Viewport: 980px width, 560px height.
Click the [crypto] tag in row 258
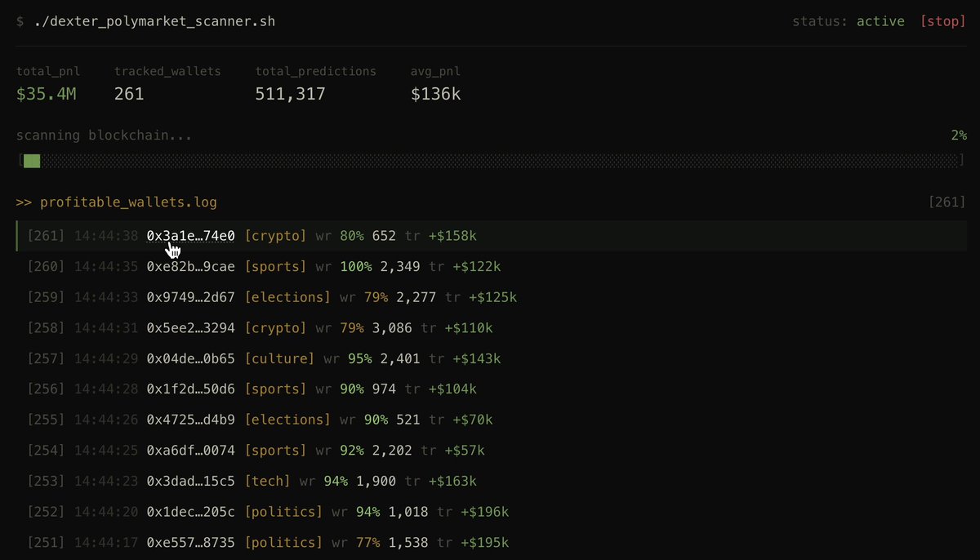pyautogui.click(x=275, y=328)
